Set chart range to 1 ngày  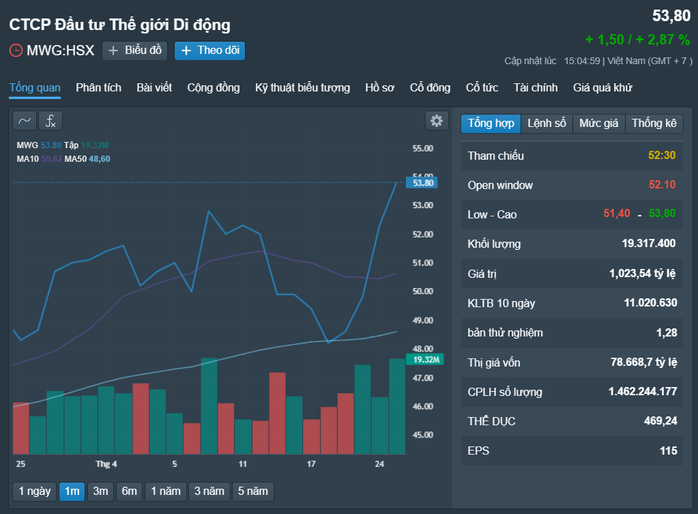(x=35, y=491)
